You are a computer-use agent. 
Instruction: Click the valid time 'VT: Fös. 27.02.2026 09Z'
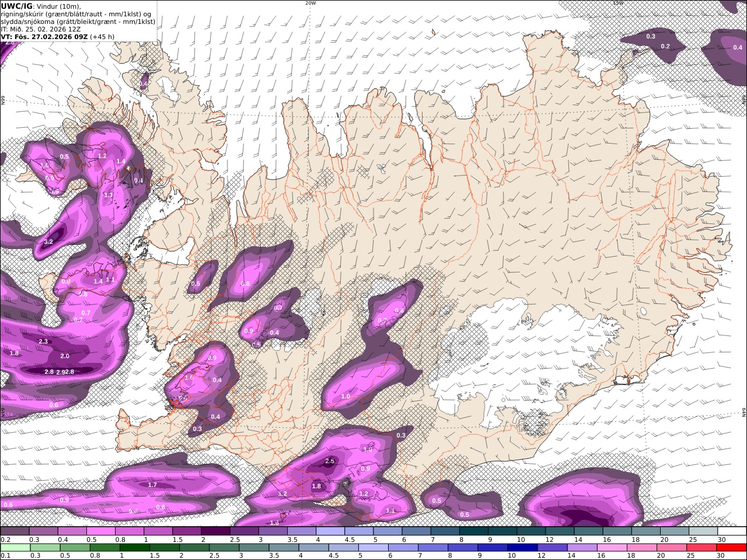point(44,36)
